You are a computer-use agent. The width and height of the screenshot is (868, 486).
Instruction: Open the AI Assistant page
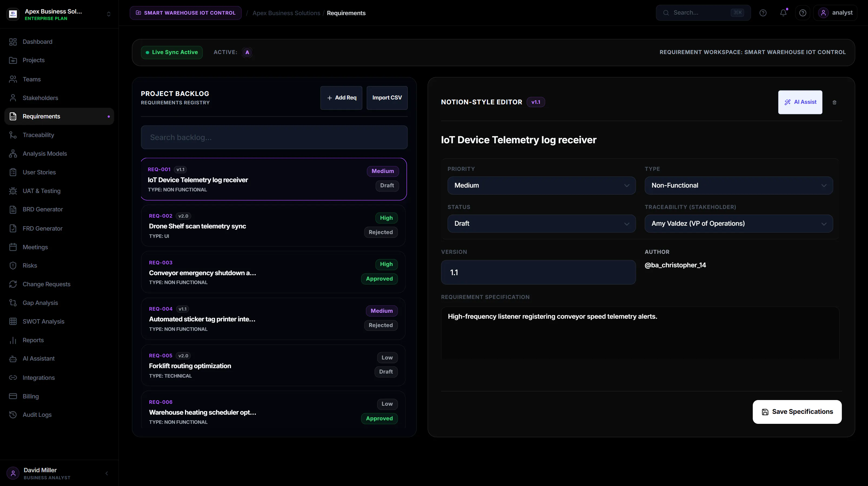59,359
